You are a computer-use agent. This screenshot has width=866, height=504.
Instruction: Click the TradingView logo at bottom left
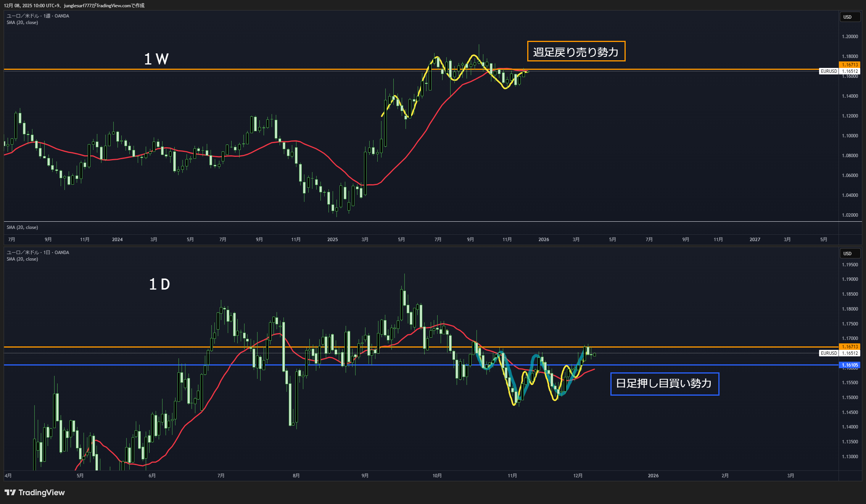[x=34, y=493]
